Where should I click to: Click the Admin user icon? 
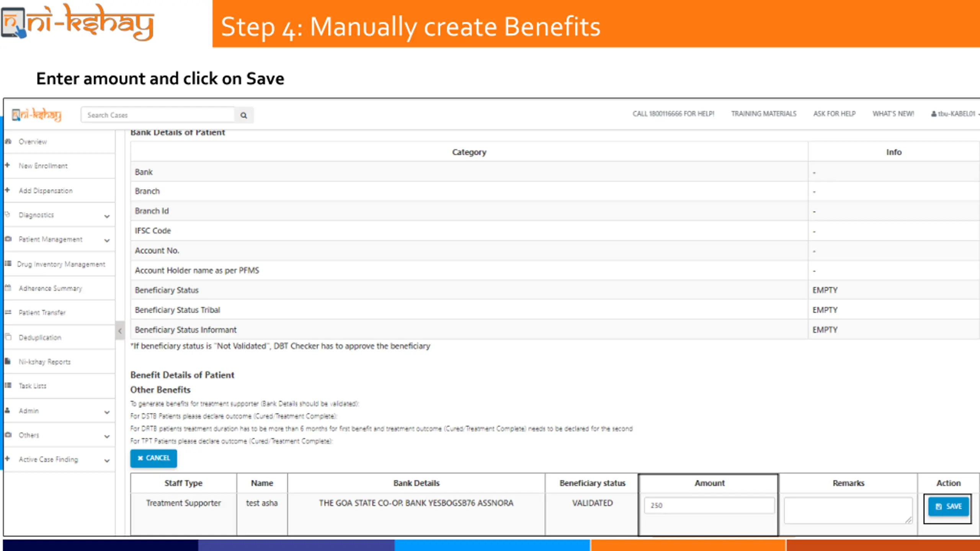point(7,410)
